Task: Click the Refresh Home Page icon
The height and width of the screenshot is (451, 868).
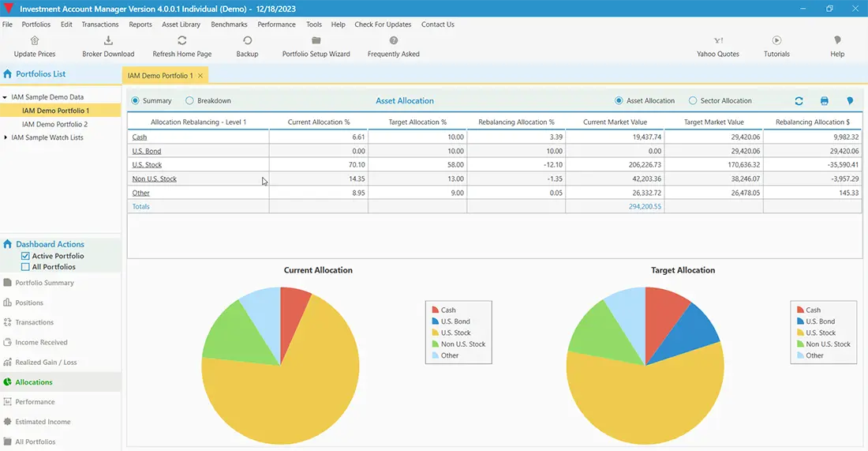Action: pyautogui.click(x=182, y=41)
